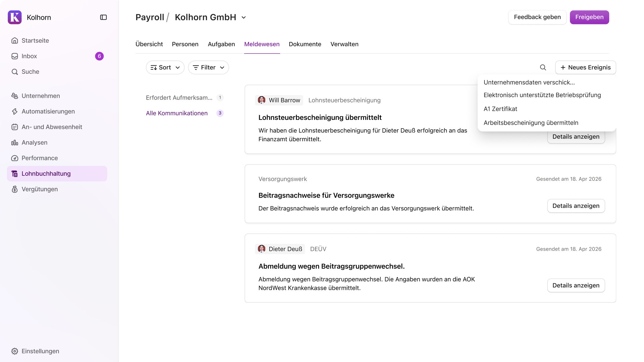Click the sort icon in the Sort button
This screenshot has height=362, width=644.
153,67
